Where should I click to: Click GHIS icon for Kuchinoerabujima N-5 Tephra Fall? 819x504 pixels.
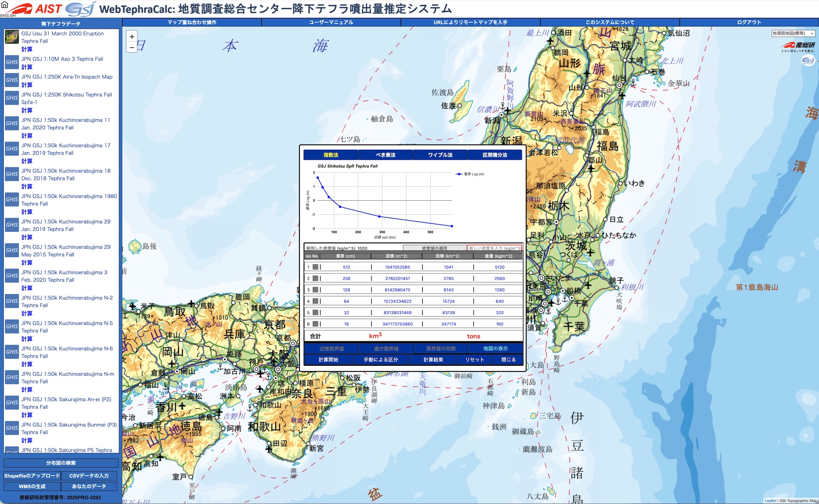click(x=12, y=326)
